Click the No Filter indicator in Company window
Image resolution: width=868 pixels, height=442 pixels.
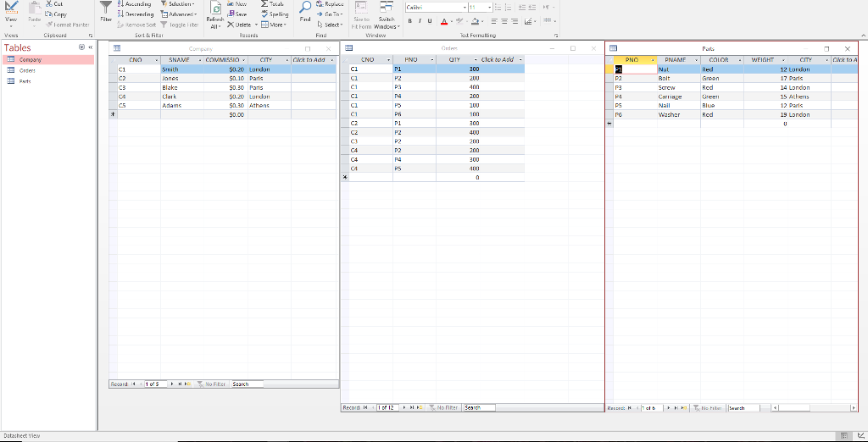click(211, 384)
